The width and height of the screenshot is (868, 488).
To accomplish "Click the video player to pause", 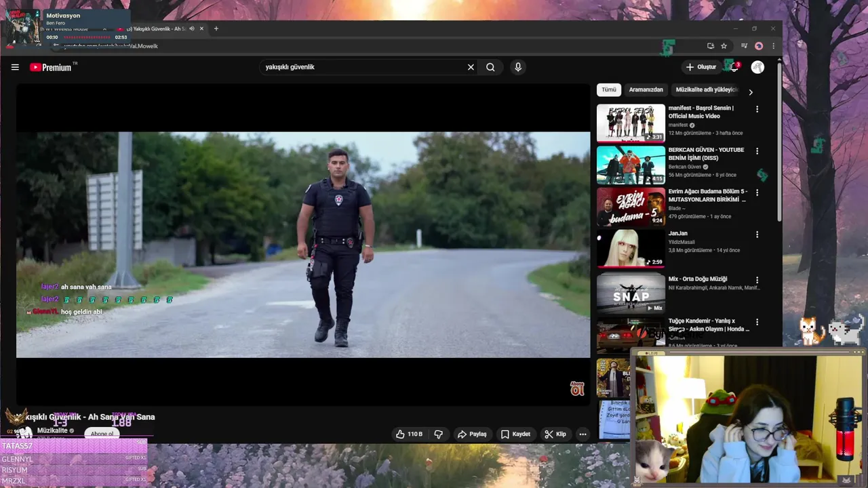I will point(303,245).
